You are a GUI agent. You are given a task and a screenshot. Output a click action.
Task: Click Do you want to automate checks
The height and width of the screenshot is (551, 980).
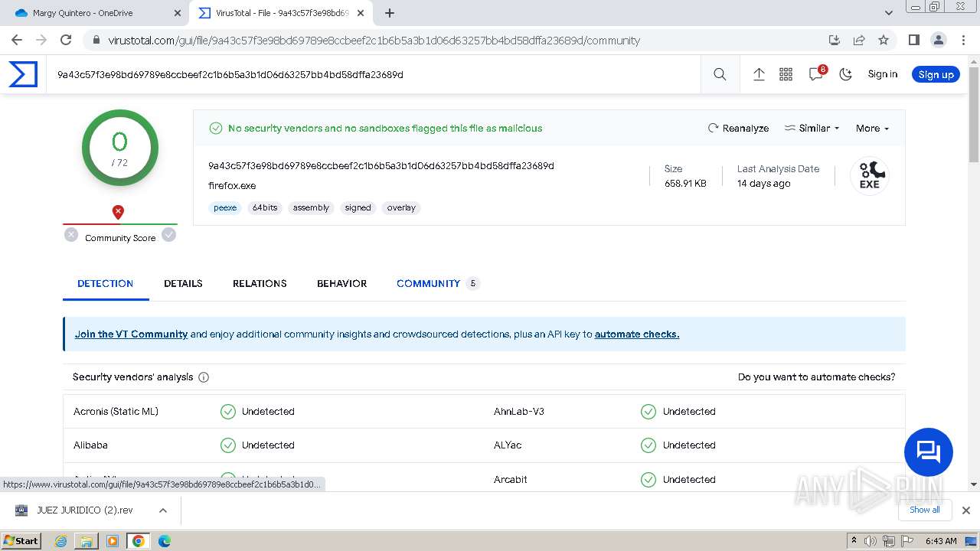(816, 377)
